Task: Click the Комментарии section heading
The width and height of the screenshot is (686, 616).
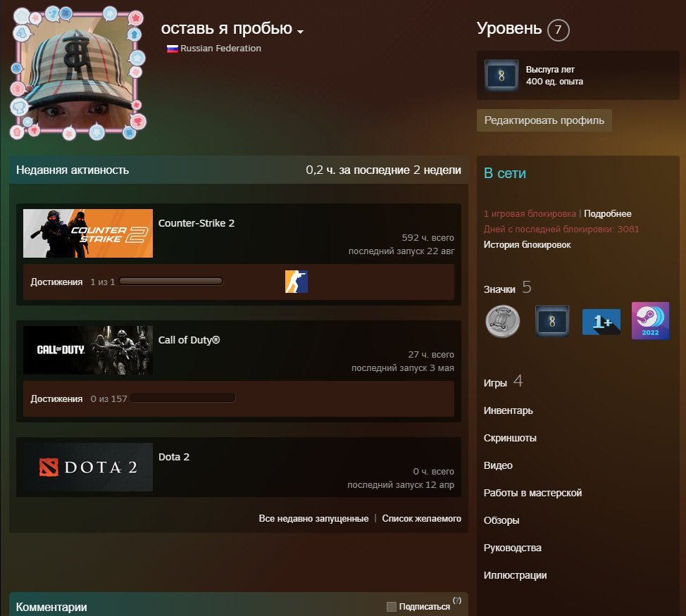Action: pos(51,607)
